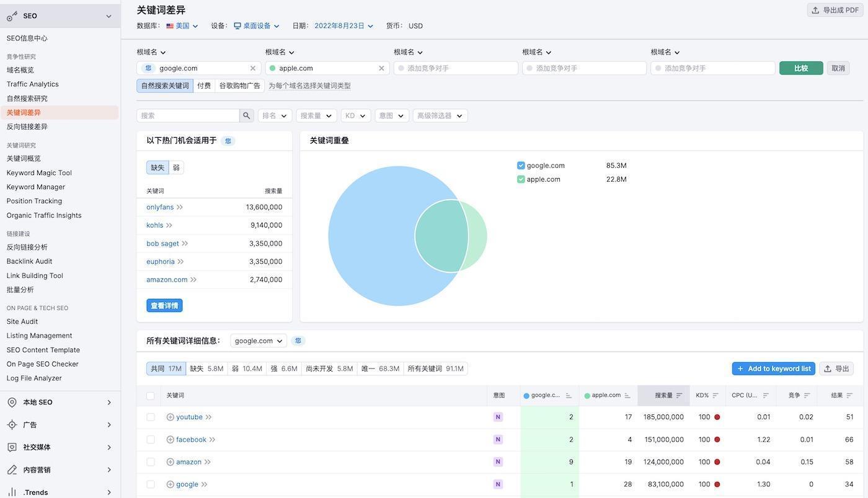This screenshot has height=498, width=868.
Task: Click the 查看详情 button
Action: click(164, 306)
